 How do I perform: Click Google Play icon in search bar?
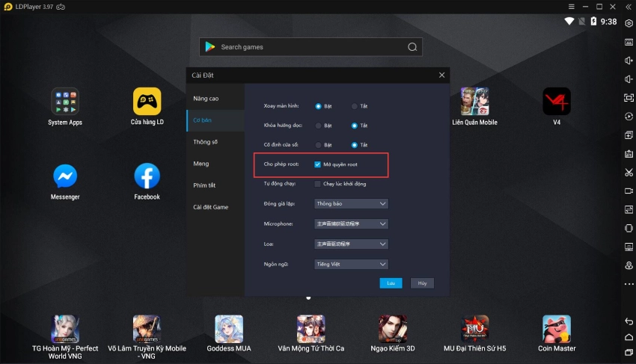tap(210, 47)
